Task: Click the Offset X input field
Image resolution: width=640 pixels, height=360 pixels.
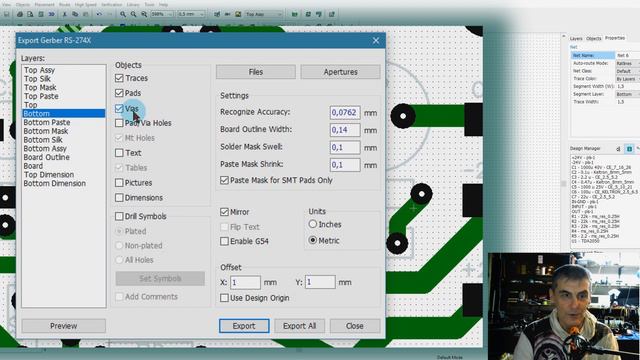Action: [245, 282]
